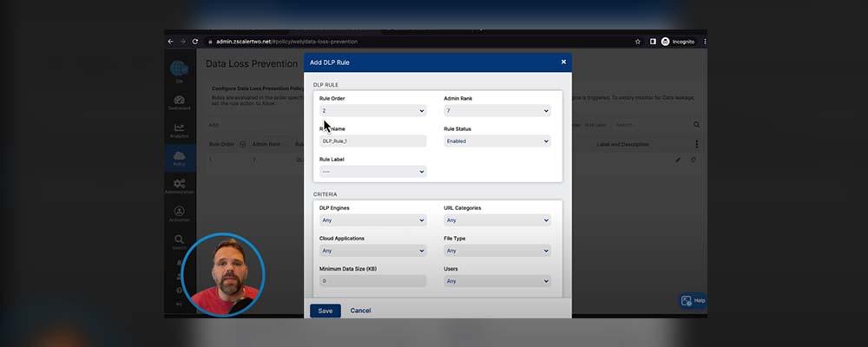This screenshot has height=347, width=868.
Task: Click the Minimum Data Size (KB) field
Action: pos(372,281)
